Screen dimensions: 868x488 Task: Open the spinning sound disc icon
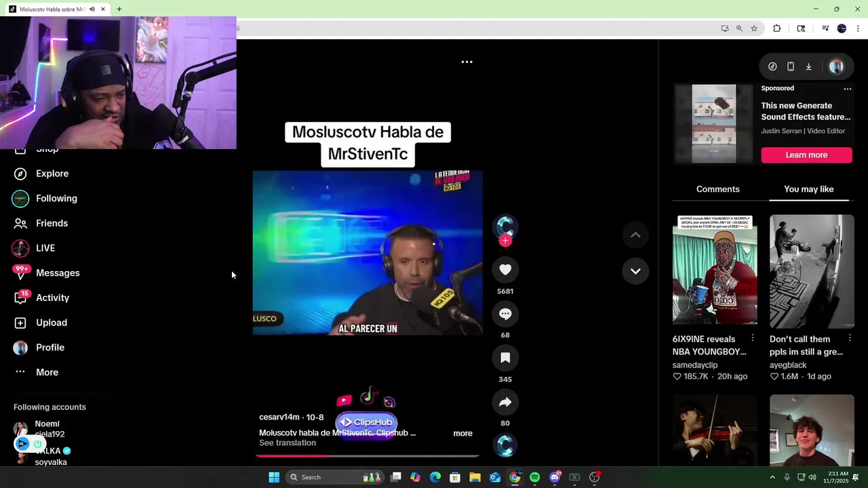click(x=505, y=445)
